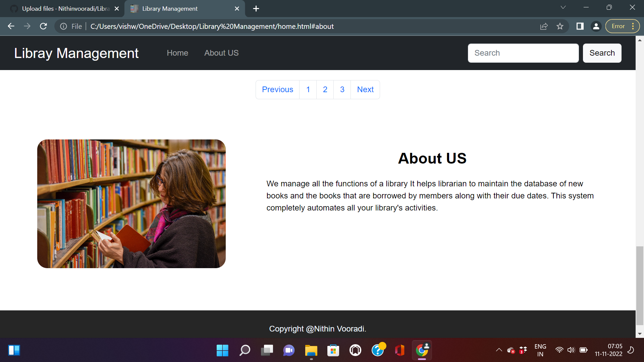
Task: Go to Next page in pagination
Action: coord(365,89)
